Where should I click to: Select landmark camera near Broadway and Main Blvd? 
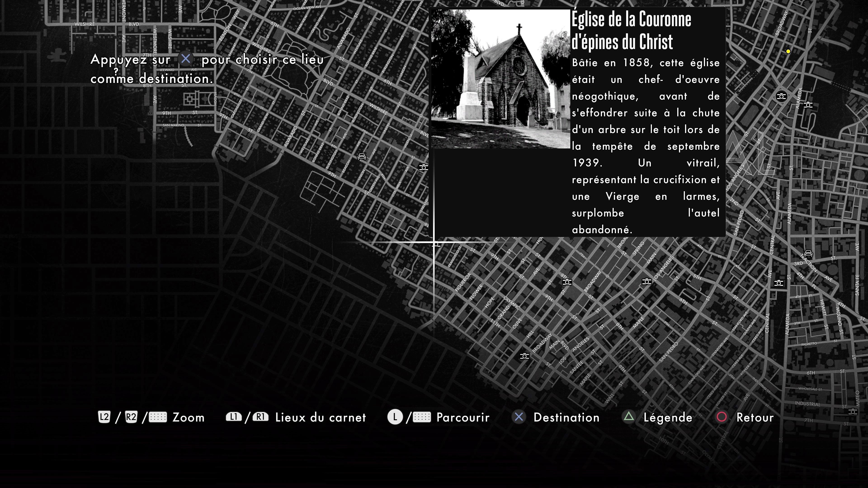point(524,356)
